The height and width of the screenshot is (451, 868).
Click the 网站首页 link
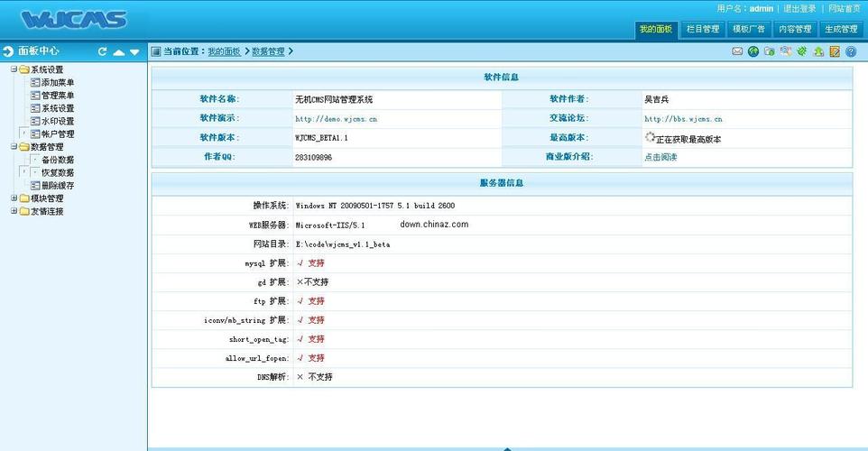[x=845, y=8]
